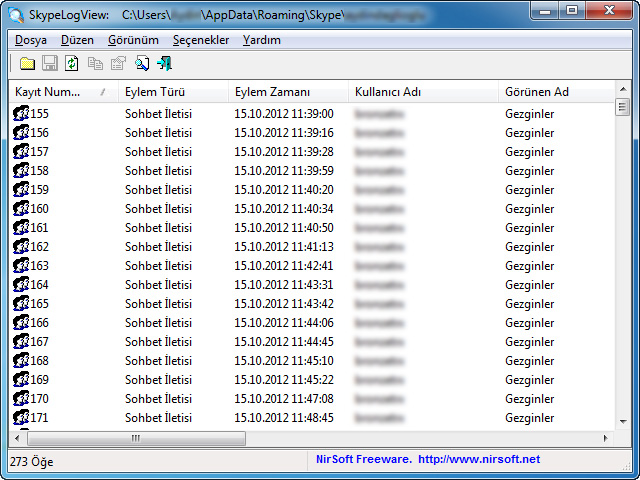
Task: Click Sohbet İletisi in row 160
Action: coord(158,209)
